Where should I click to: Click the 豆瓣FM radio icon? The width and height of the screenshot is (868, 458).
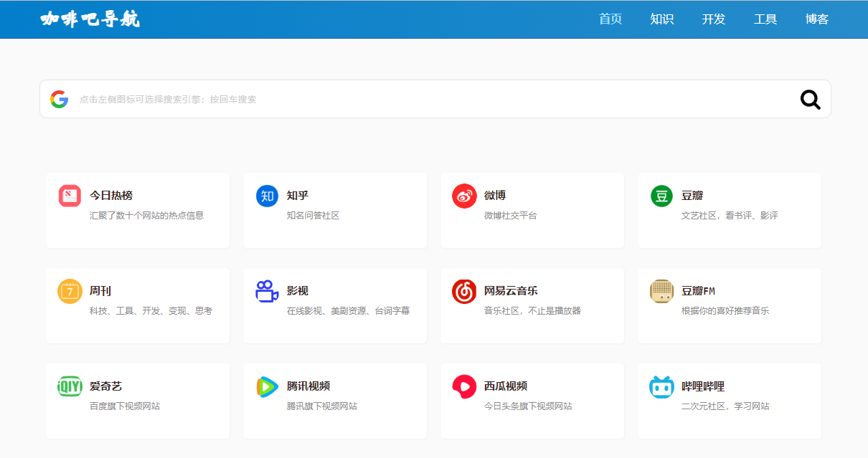pyautogui.click(x=661, y=291)
